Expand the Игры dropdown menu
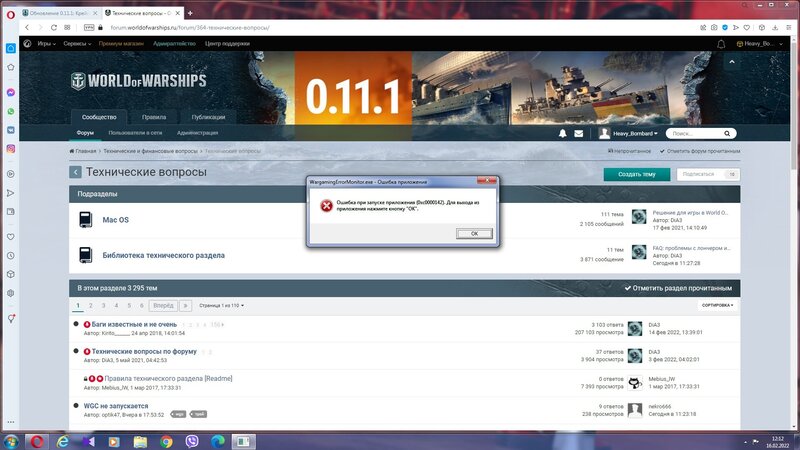Screen dimensions: 800x450 (x=46, y=44)
